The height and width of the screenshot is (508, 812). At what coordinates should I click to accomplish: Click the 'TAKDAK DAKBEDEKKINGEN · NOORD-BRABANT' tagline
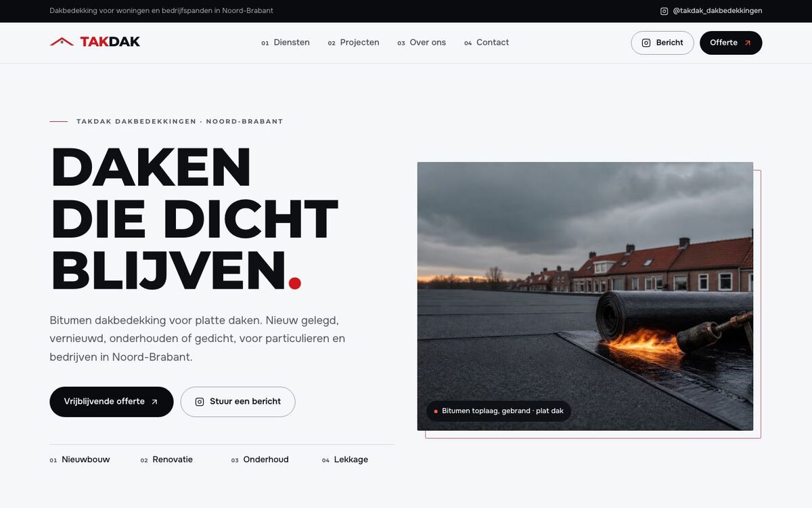click(180, 122)
